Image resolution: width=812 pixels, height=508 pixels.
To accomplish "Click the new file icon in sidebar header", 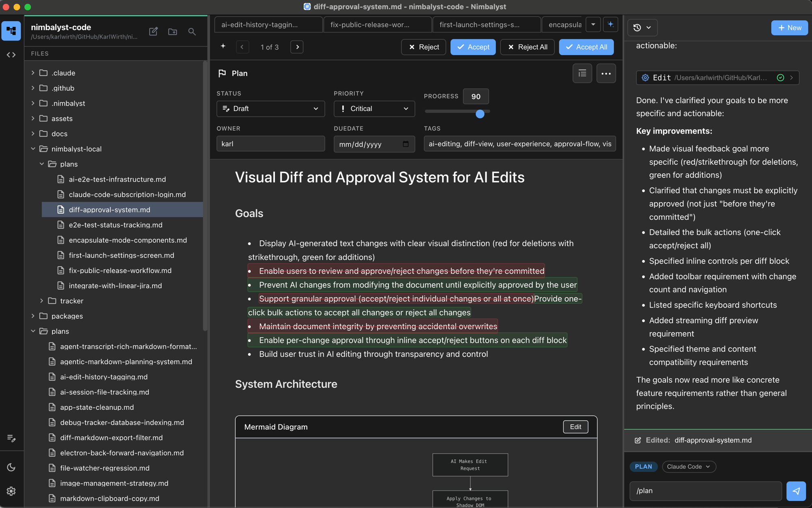I will pyautogui.click(x=153, y=31).
